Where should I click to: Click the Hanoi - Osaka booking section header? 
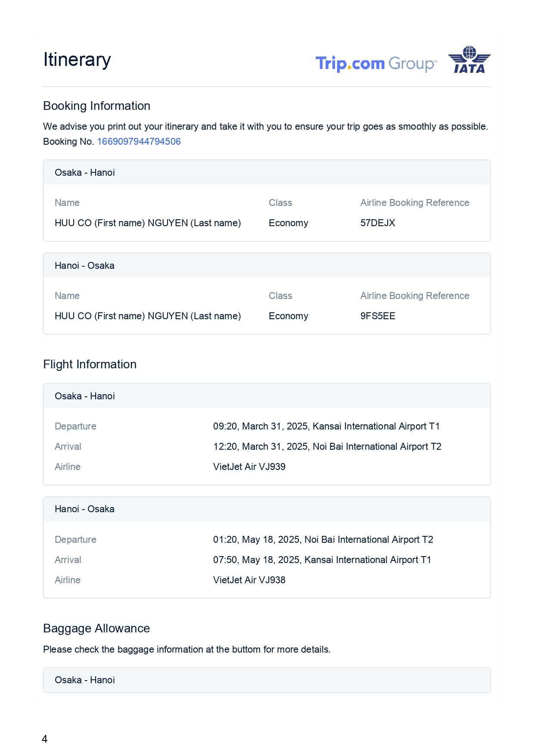click(84, 266)
